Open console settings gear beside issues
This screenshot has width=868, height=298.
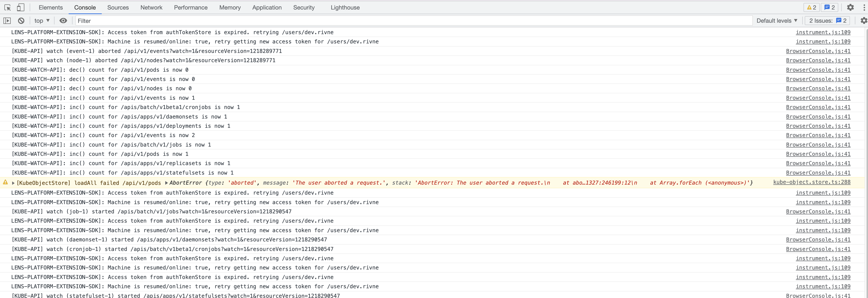[x=863, y=20]
